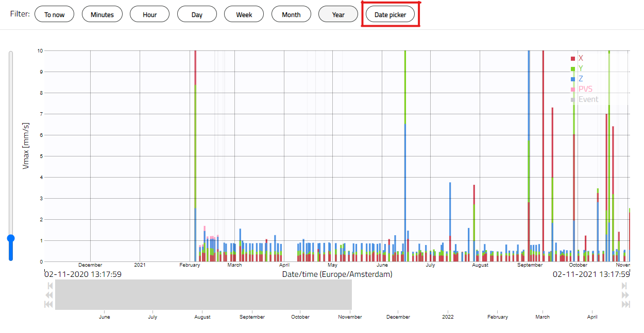Click the top-right step-forward arrow icon
The width and height of the screenshot is (644, 333).
coord(624,286)
